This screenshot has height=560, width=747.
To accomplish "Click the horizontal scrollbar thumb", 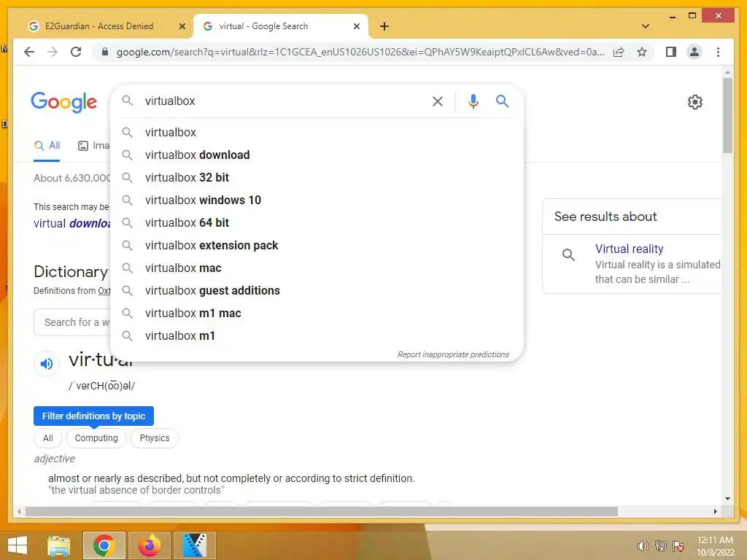I will [x=321, y=511].
